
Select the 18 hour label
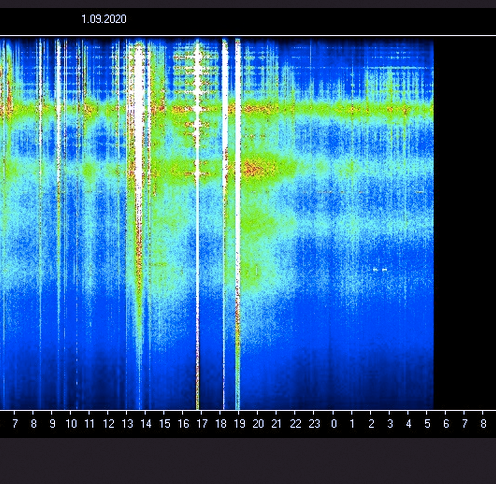point(221,424)
